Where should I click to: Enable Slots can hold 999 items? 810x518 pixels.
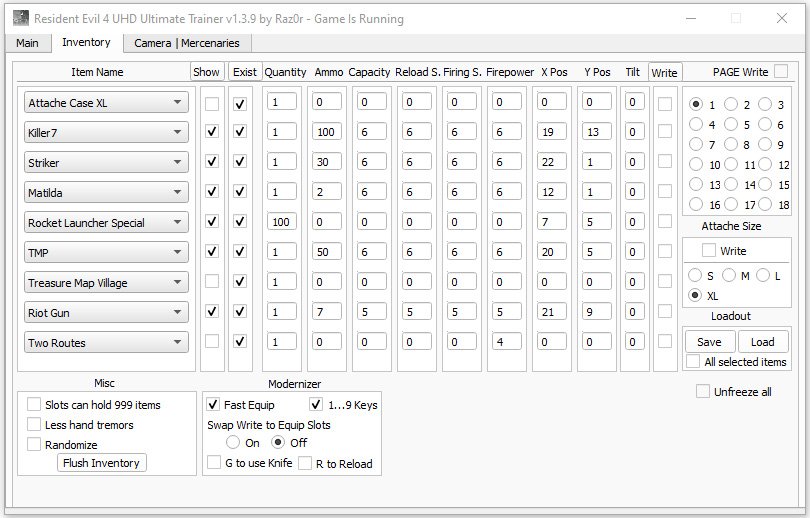tap(34, 404)
